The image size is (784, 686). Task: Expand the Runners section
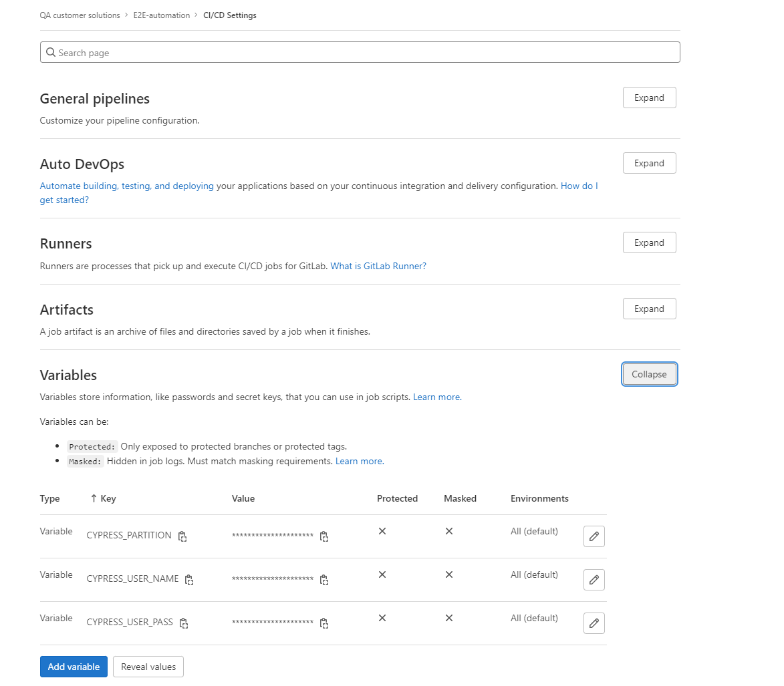[649, 242]
